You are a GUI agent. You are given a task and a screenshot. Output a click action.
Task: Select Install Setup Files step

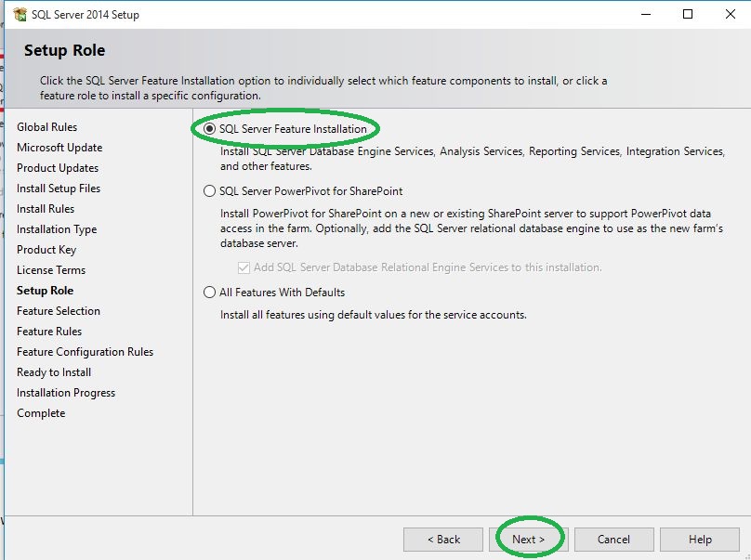click(59, 189)
